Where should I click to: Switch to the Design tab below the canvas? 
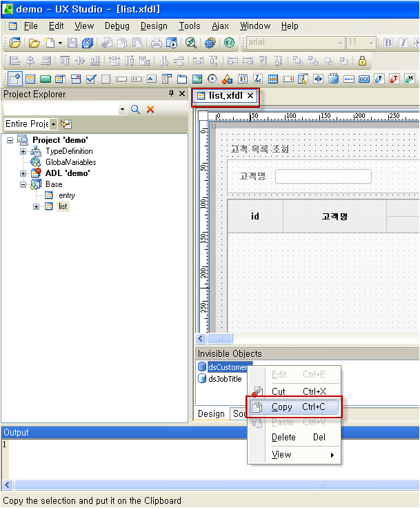[x=211, y=413]
